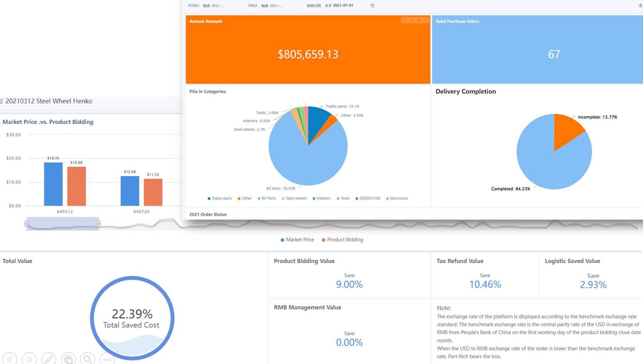Open PINO filter condition dropdown
643x364 pixels.
pos(265,6)
